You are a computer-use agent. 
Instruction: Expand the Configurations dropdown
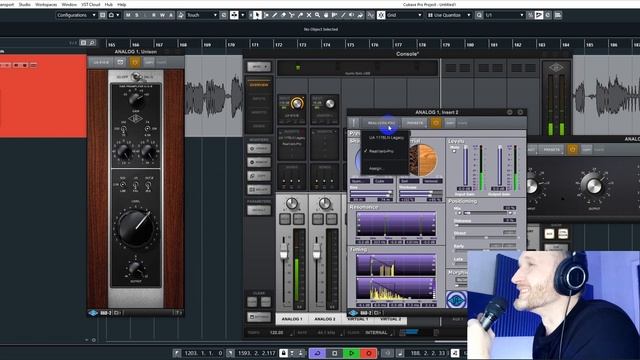(76, 15)
